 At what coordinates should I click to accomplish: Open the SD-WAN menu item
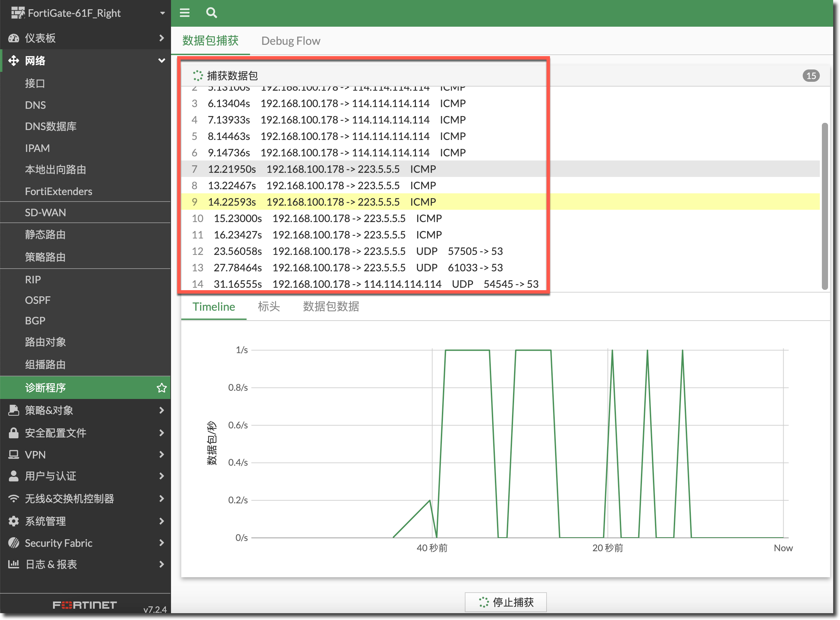pyautogui.click(x=45, y=212)
